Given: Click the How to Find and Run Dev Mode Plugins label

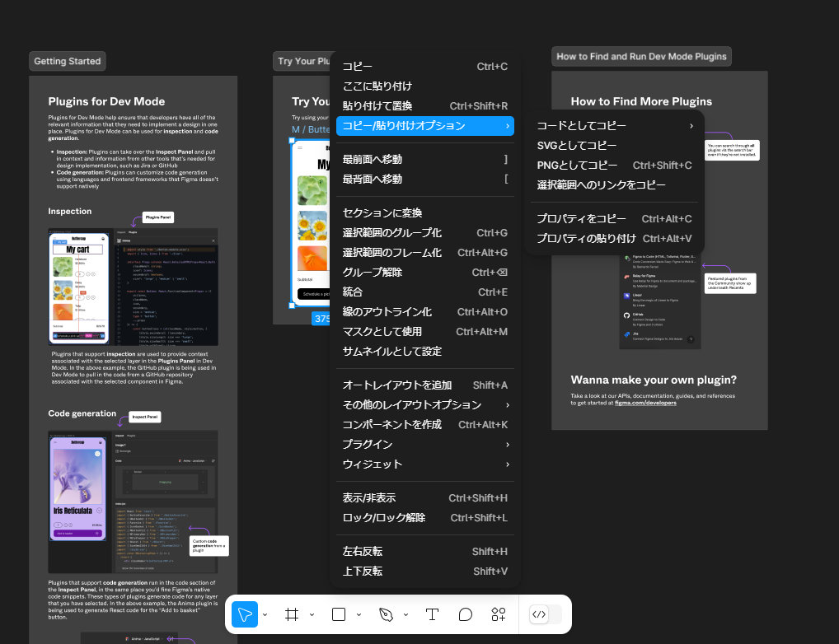Looking at the screenshot, I should tap(641, 56).
